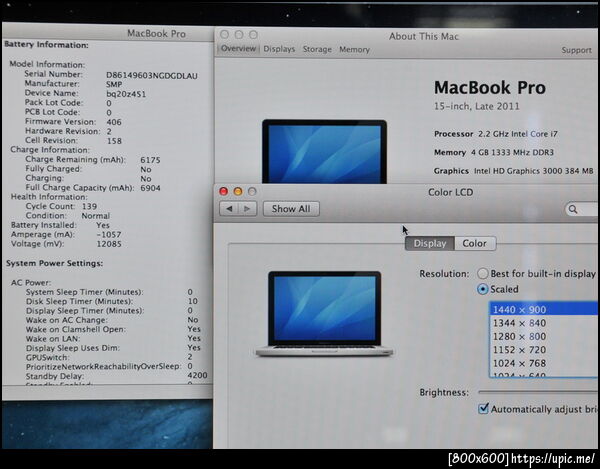Click the Cell Revision value 158

tap(114, 141)
